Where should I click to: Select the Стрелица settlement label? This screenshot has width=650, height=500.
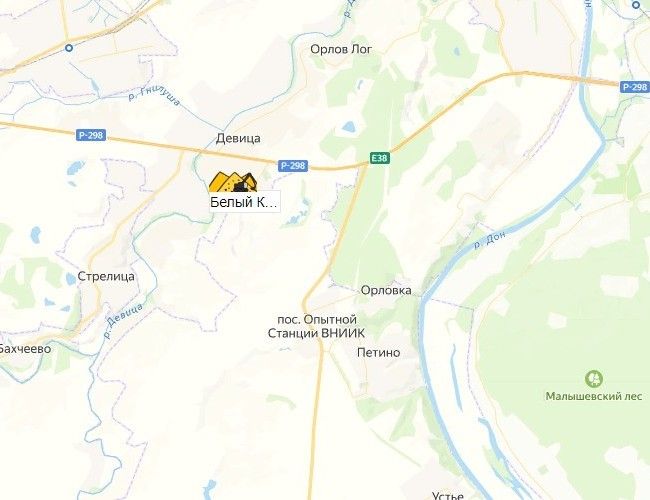[x=106, y=277]
